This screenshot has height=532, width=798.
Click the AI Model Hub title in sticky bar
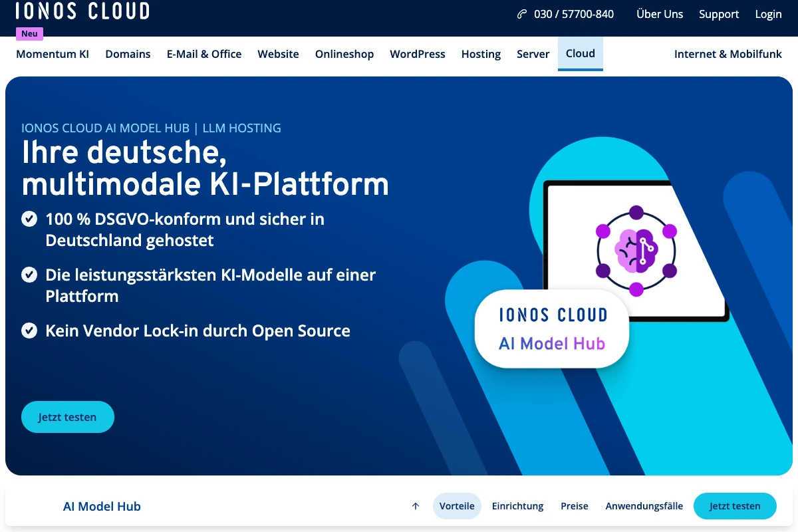point(102,506)
